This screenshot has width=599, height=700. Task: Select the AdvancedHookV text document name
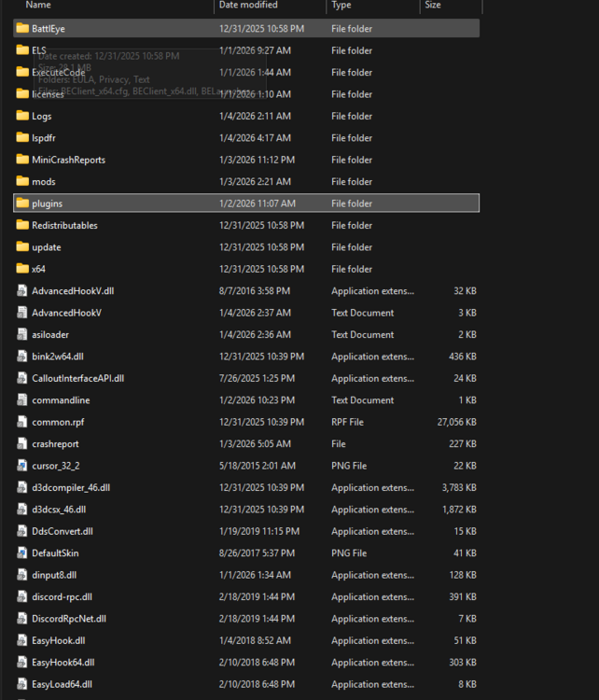66,313
